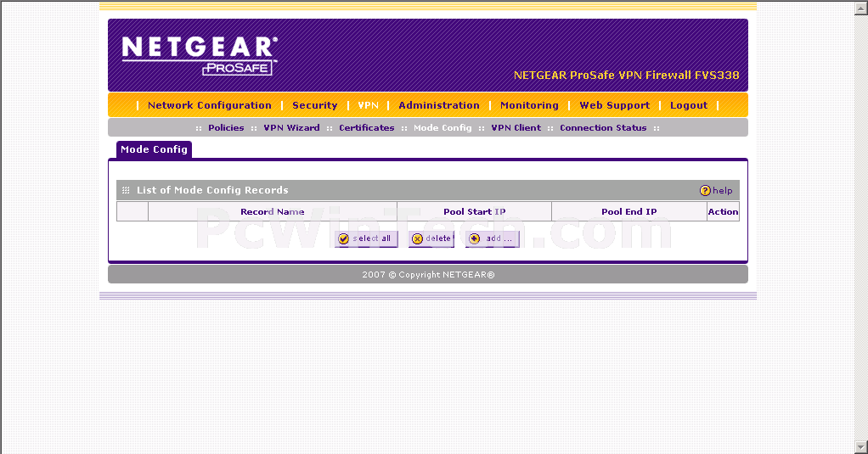Click the NETGEAR ProSafe VPN Firewall FVS338 title
This screenshot has width=868, height=454.
coord(626,76)
